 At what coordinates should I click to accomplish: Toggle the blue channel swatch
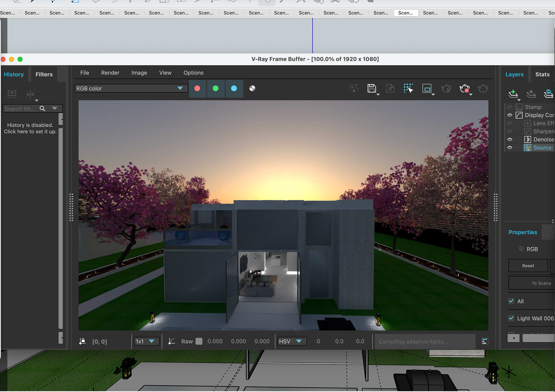pos(234,88)
